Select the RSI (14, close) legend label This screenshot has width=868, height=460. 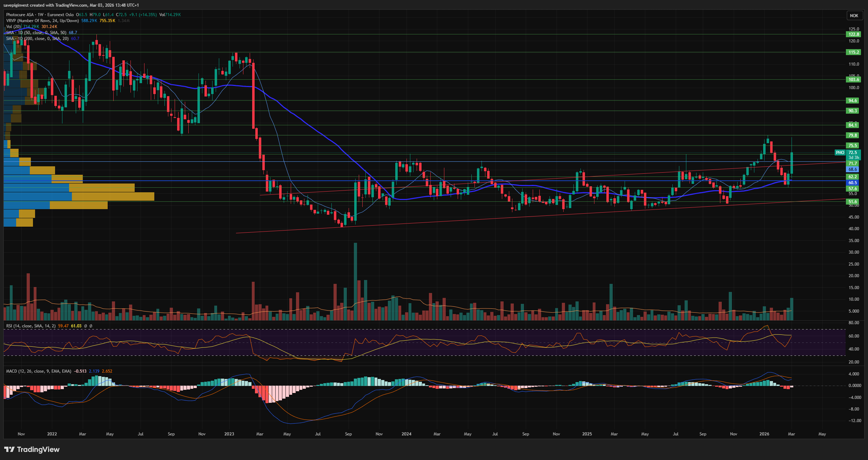coord(31,326)
